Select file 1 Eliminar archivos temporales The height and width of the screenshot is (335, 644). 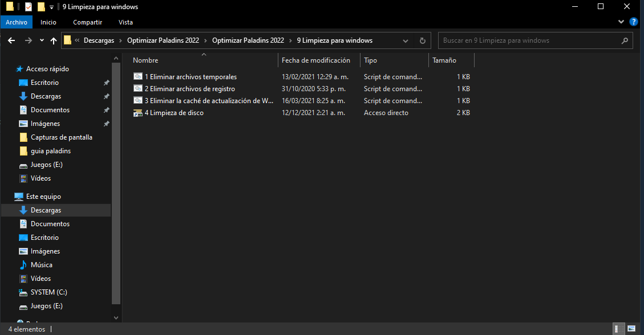[191, 77]
